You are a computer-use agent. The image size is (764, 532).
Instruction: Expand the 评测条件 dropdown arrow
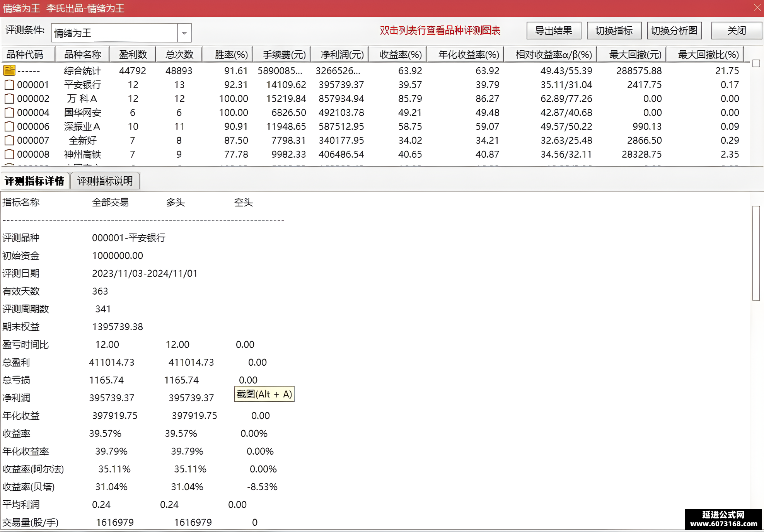(x=184, y=33)
